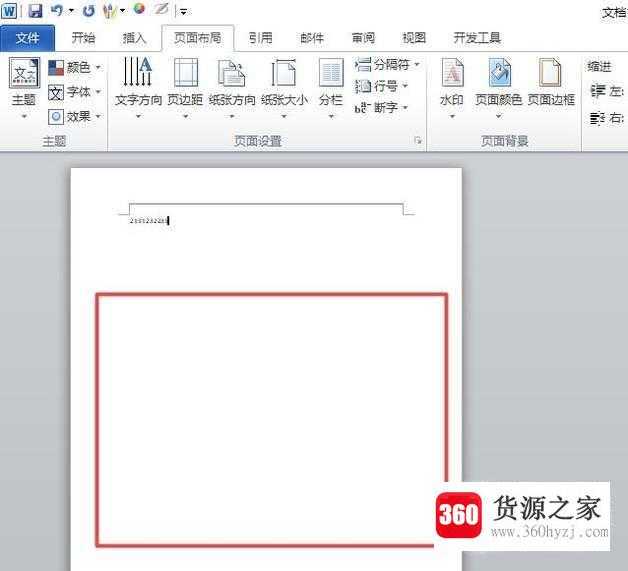Viewport: 628px width, 571px height.
Task: Switch to the 开始 tab
Action: [83, 38]
